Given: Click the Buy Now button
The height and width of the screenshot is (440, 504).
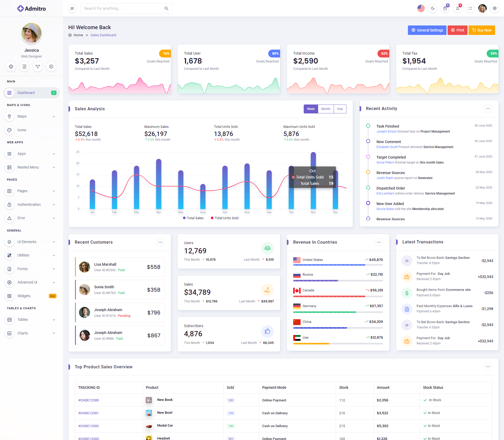Looking at the screenshot, I should click(482, 30).
